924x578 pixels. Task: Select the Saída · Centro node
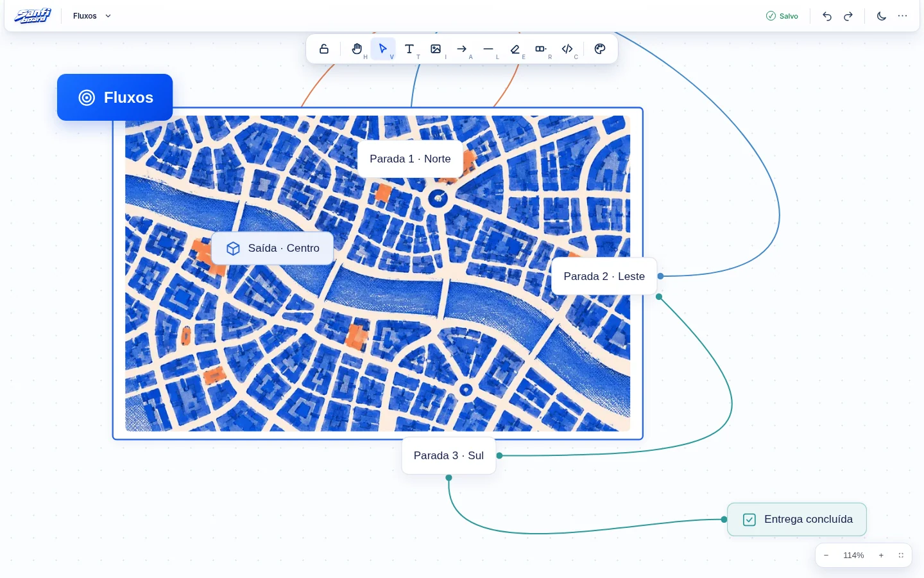click(x=273, y=249)
